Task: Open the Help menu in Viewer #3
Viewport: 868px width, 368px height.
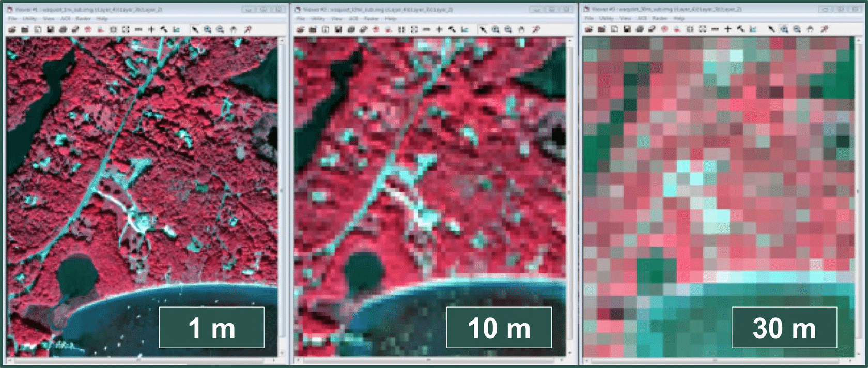Action: tap(679, 18)
